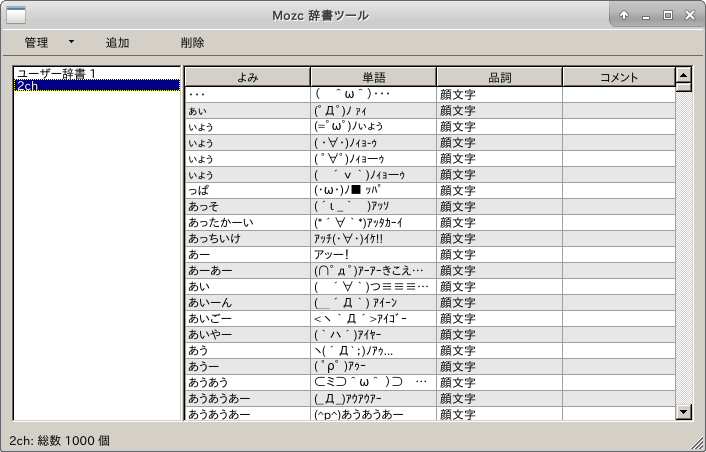Select the reading cell あいーん
Image resolution: width=706 pixels, height=452 pixels.
pos(248,303)
